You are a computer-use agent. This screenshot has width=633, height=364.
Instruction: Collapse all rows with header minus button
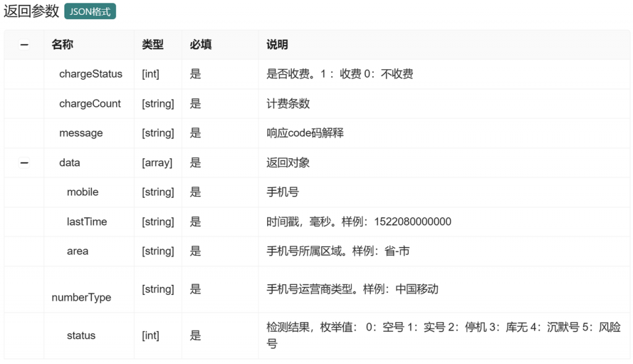pos(24,44)
